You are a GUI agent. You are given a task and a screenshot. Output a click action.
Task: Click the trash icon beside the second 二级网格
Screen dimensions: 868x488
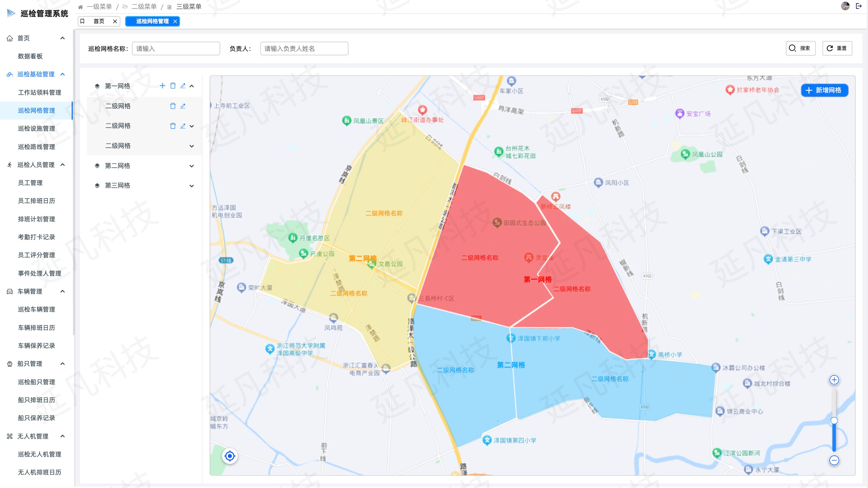click(173, 126)
